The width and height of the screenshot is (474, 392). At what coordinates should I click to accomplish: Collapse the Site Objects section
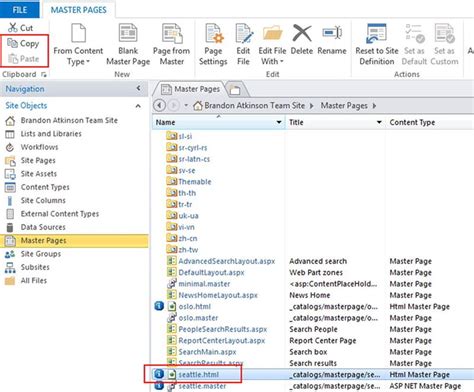[138, 106]
